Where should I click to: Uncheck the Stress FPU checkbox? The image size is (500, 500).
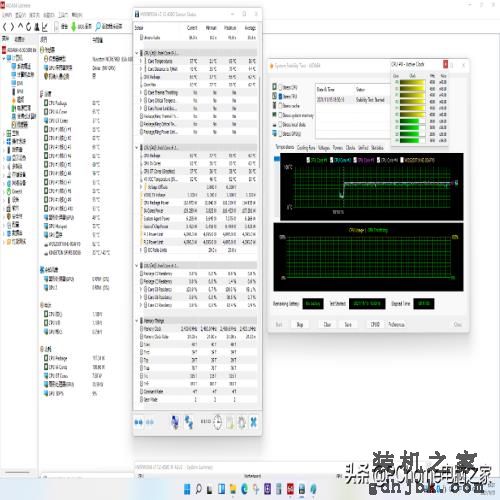281,96
